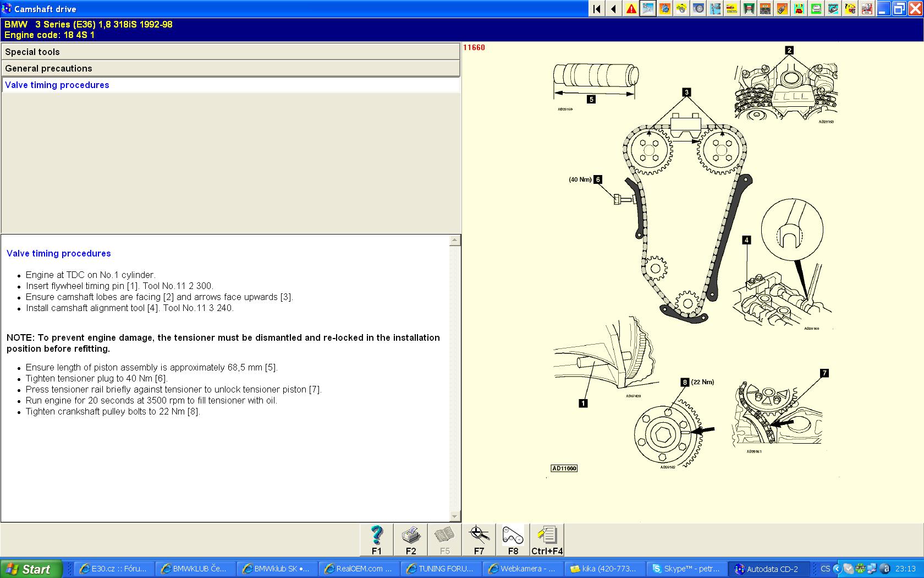Click the wheel/tyre icon in top toolbar

(x=698, y=9)
